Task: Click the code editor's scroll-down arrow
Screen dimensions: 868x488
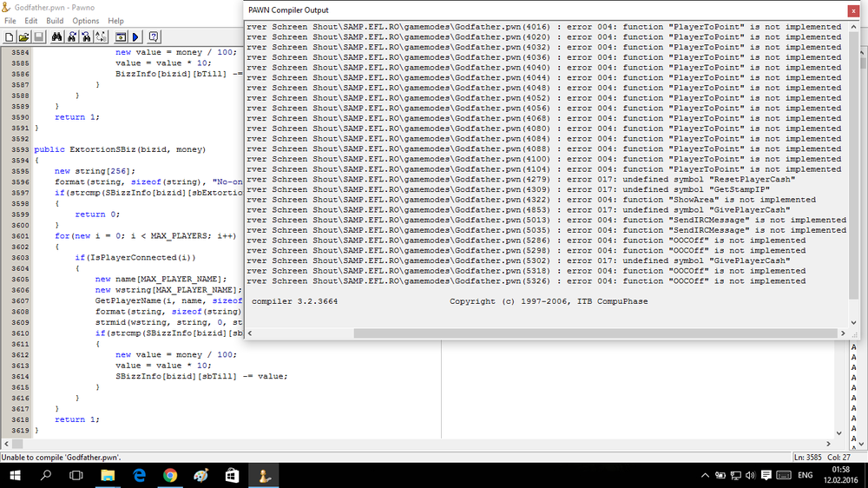Action: coord(839,433)
